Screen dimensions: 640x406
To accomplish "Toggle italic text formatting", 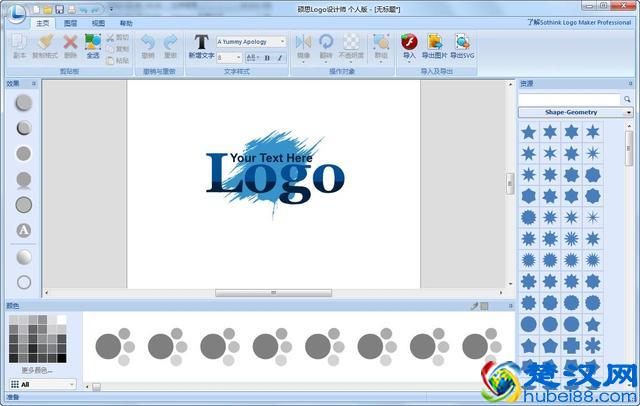I will 280,58.
